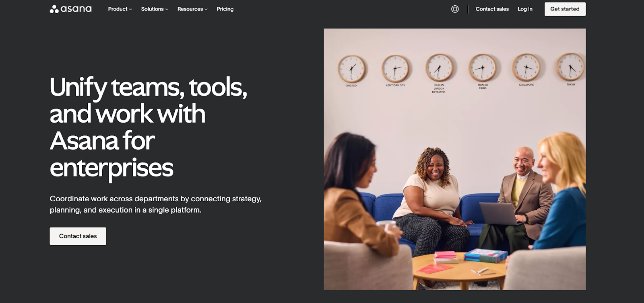Click Contact sales in the top navigation
The width and height of the screenshot is (644, 303).
pos(492,9)
